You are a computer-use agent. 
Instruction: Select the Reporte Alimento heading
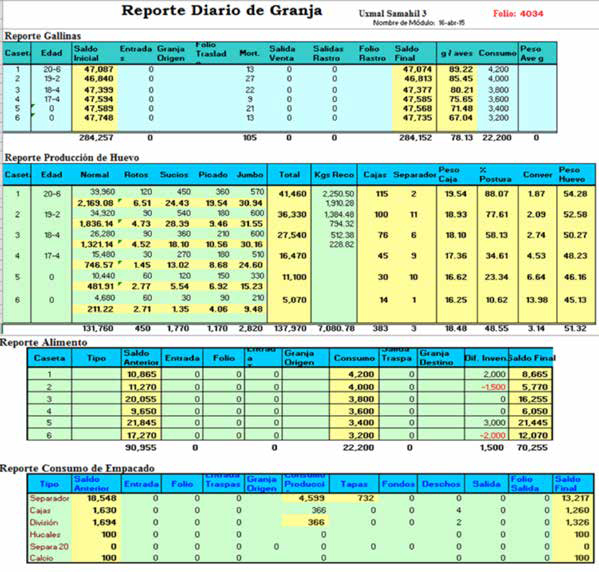[x=44, y=342]
